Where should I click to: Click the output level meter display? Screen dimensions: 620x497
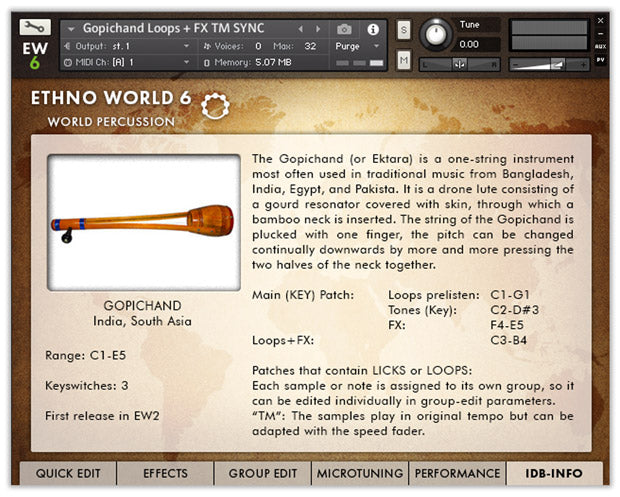tap(549, 36)
